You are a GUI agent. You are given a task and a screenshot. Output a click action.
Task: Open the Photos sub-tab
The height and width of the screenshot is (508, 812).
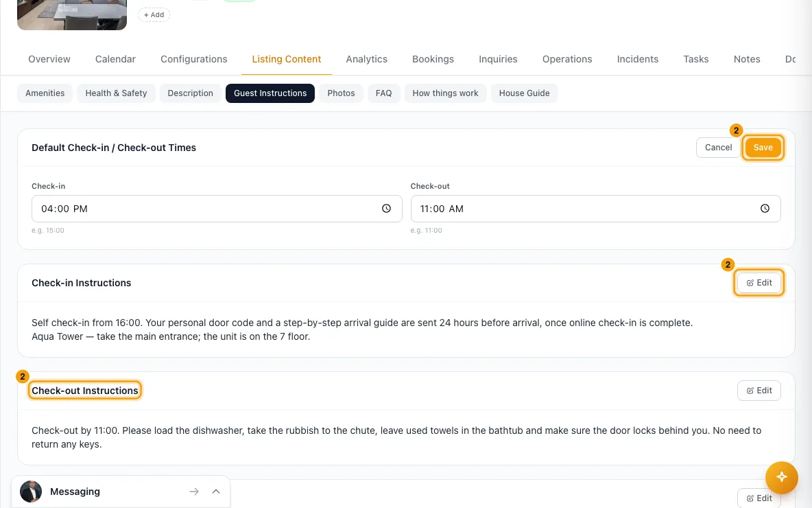pyautogui.click(x=341, y=93)
